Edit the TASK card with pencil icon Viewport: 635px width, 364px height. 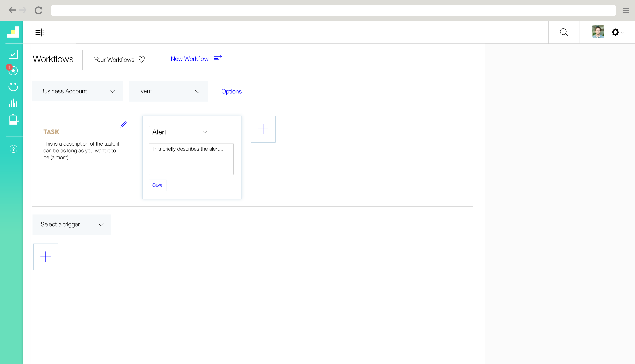tap(123, 124)
